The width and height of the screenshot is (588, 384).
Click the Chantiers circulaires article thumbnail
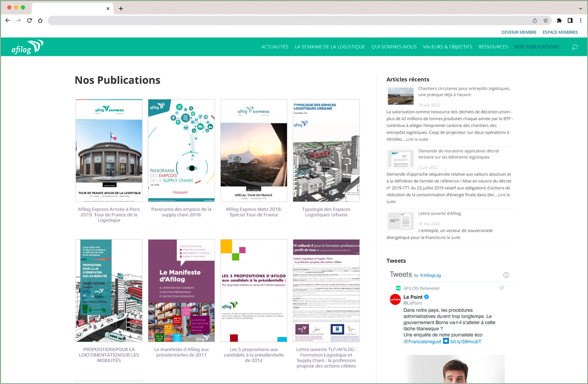click(401, 96)
